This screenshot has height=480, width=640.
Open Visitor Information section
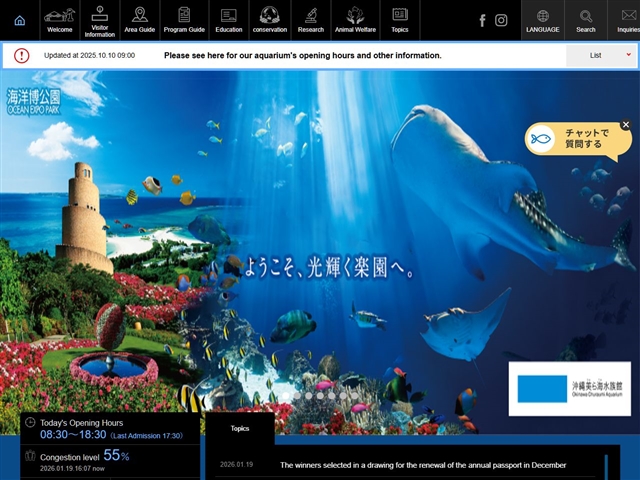click(100, 20)
